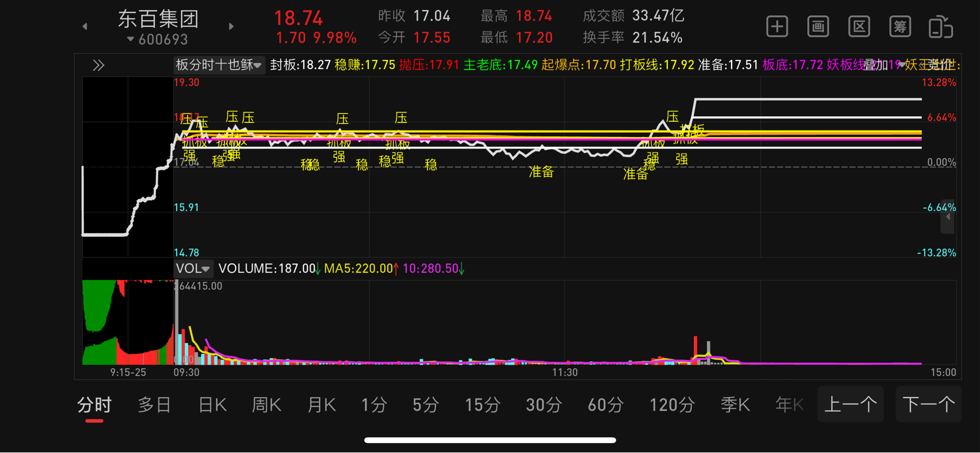
Task: Tap the 稳赚:17.75 indicator value
Action: (x=365, y=65)
